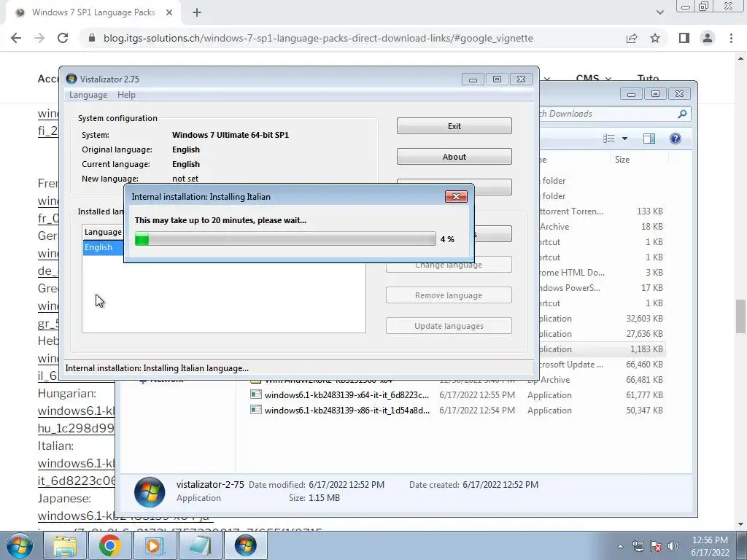
Task: Open the CMS dropdown in site navigation
Action: pyautogui.click(x=594, y=78)
